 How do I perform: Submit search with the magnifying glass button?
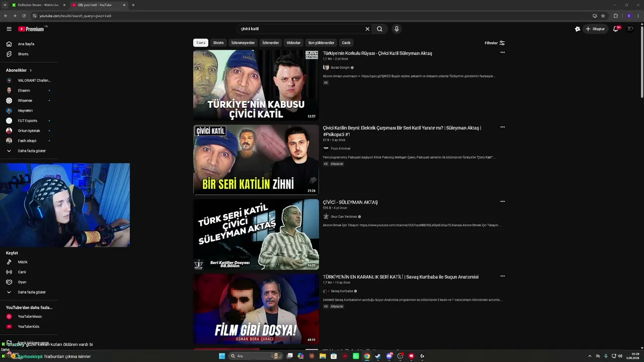pyautogui.click(x=380, y=29)
